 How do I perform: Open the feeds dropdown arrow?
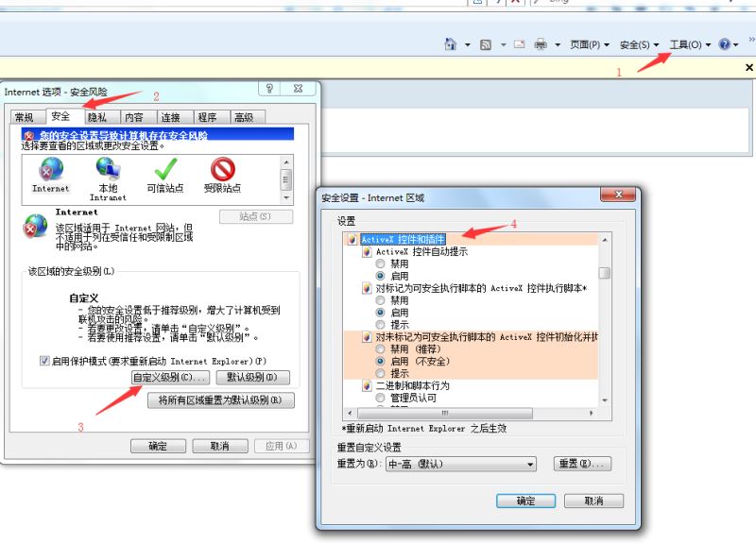tap(503, 44)
